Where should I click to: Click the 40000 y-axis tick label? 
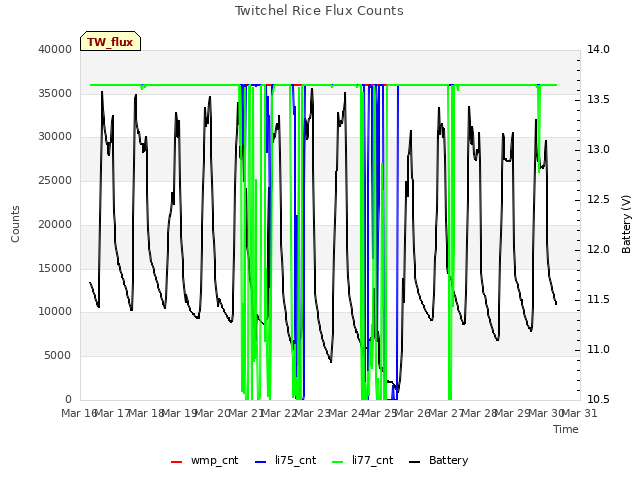[55, 49]
